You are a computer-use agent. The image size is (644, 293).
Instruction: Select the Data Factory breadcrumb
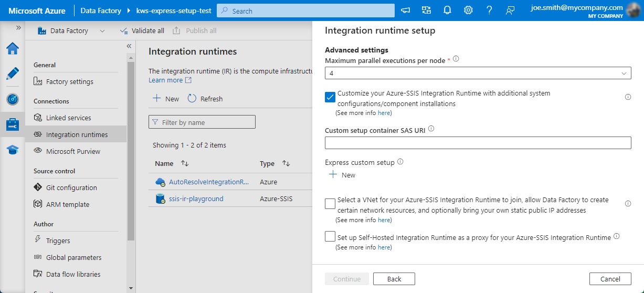point(101,11)
